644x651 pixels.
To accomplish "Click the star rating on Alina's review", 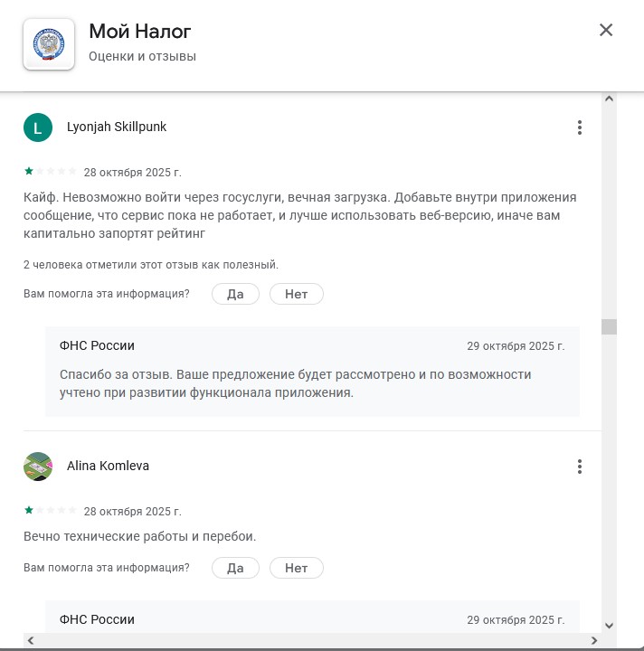I will pos(50,510).
